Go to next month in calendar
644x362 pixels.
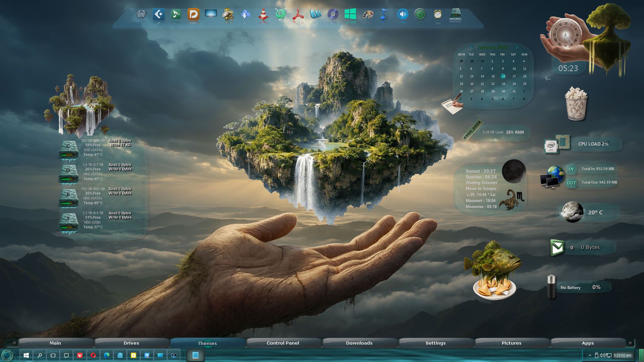[517, 47]
